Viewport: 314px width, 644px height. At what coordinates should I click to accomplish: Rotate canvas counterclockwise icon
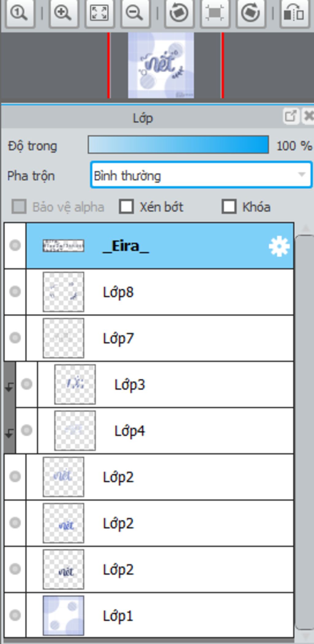(x=179, y=13)
